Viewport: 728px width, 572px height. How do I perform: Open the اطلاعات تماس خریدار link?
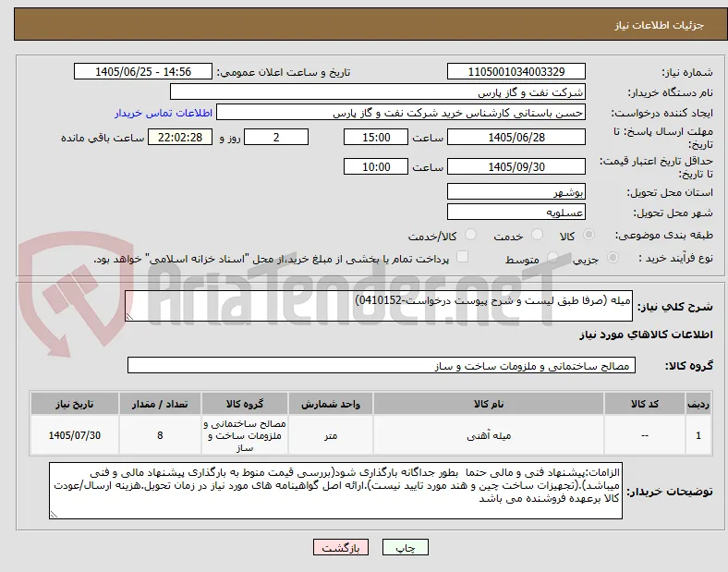tap(164, 113)
